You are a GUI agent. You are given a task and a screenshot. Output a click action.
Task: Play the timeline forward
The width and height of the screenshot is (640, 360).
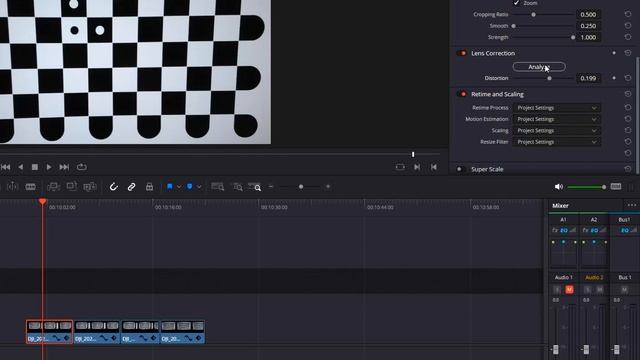click(x=49, y=167)
